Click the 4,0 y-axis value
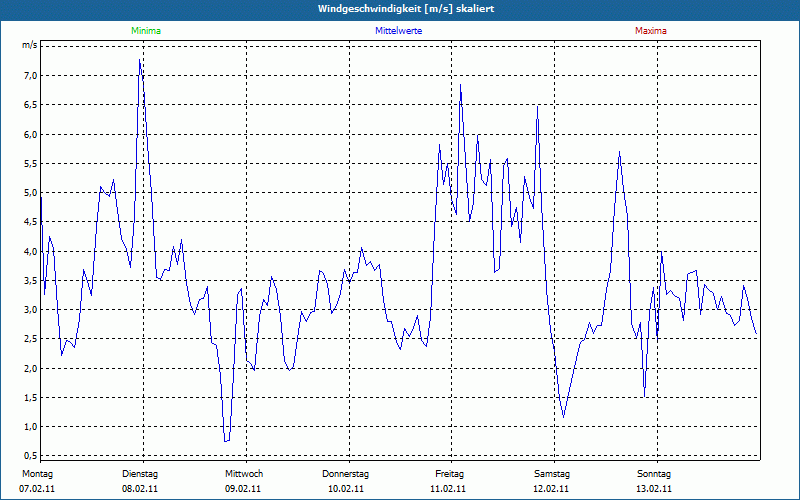The width and height of the screenshot is (800, 500). coord(30,251)
